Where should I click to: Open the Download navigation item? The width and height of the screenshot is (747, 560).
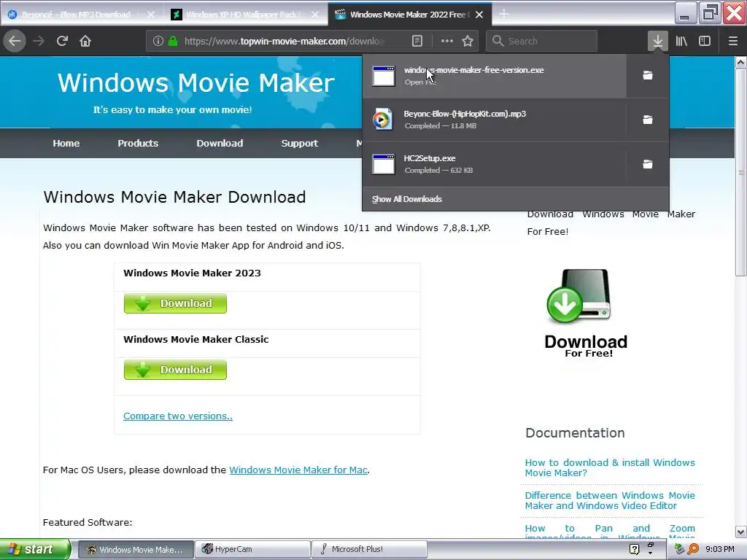coord(220,144)
